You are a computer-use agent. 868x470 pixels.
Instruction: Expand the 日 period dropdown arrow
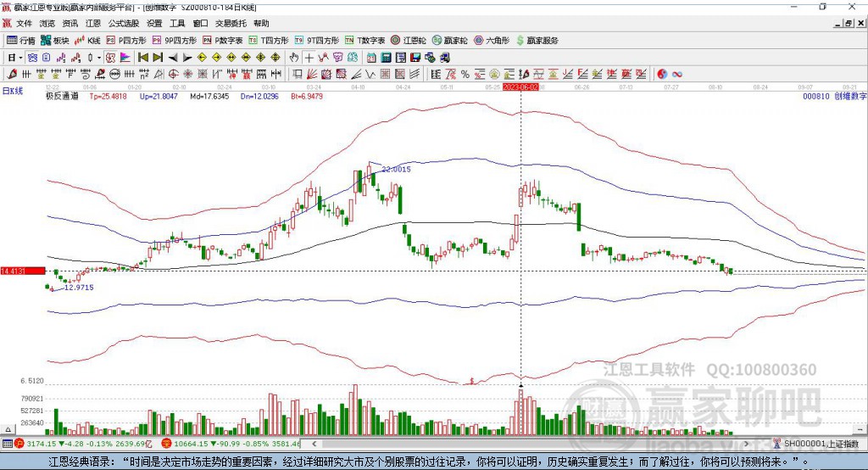click(20, 58)
